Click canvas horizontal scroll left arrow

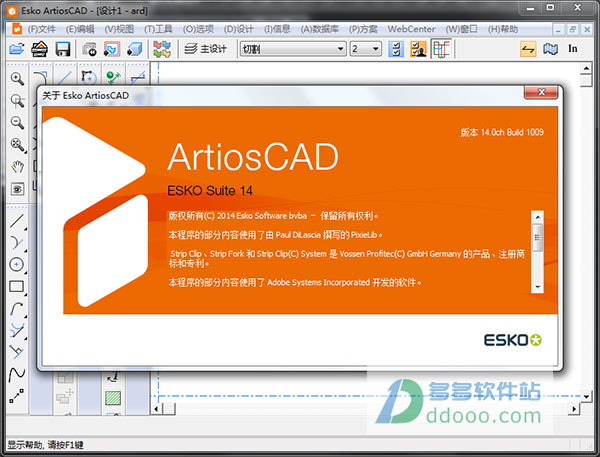156,409
